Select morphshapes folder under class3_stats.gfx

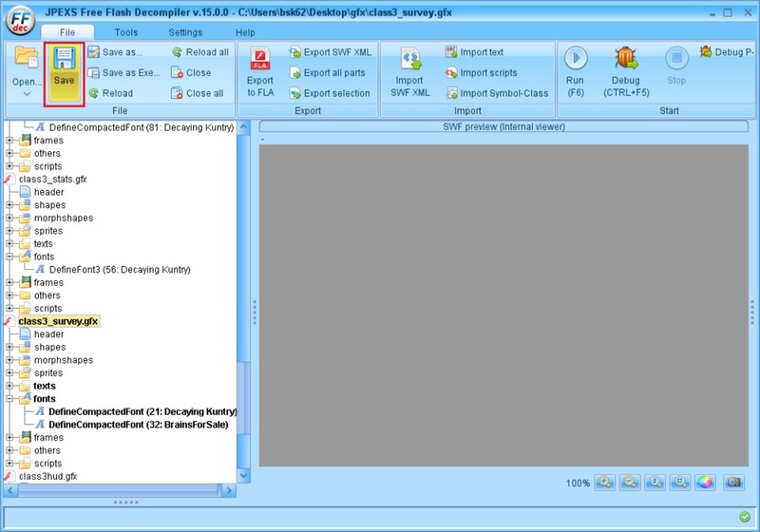pos(64,218)
